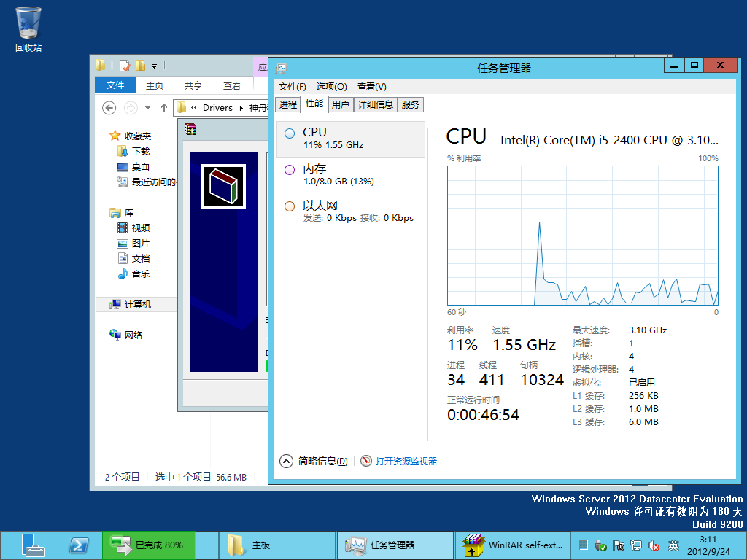Image resolution: width=747 pixels, height=560 pixels.
Task: Click 打开资源监视器 link
Action: [406, 462]
